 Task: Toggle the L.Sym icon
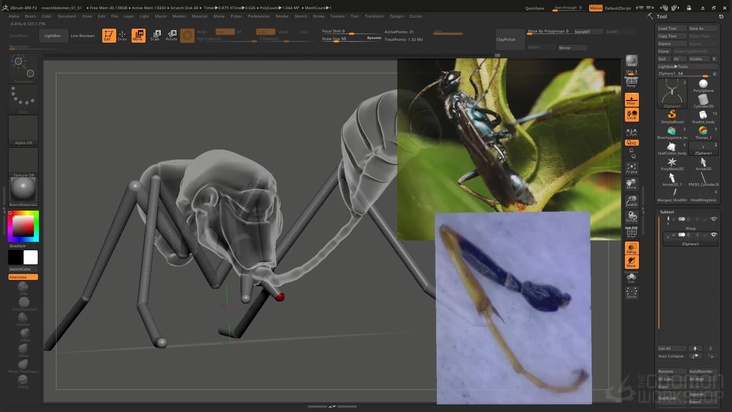(632, 133)
